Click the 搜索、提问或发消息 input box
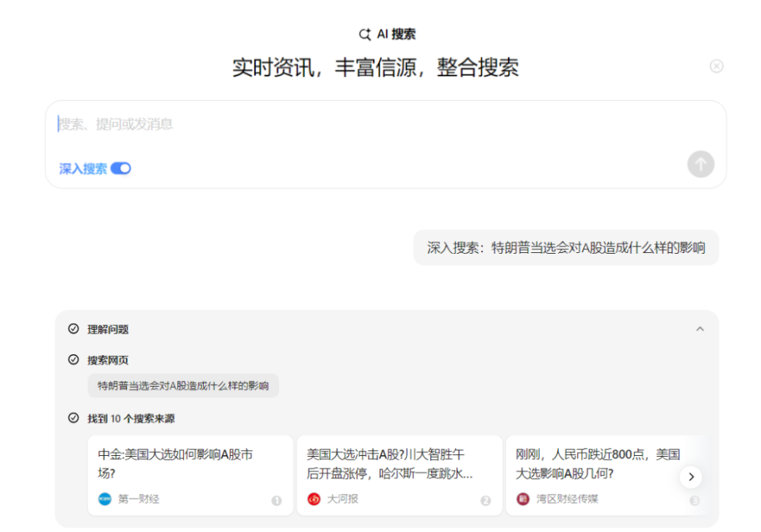 pos(317,124)
